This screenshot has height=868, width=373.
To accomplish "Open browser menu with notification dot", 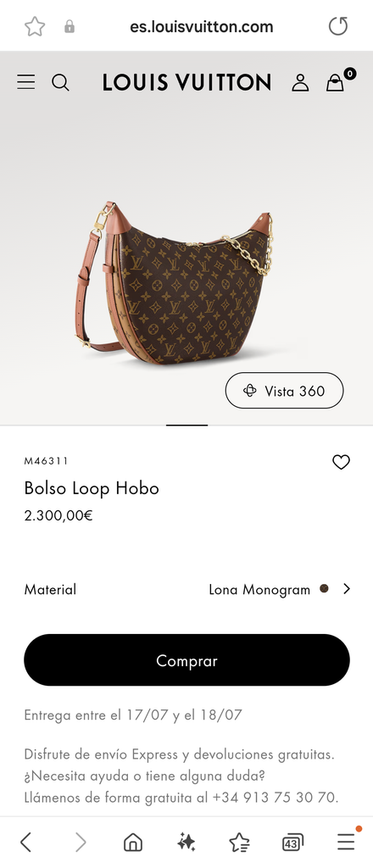I will click(x=348, y=840).
